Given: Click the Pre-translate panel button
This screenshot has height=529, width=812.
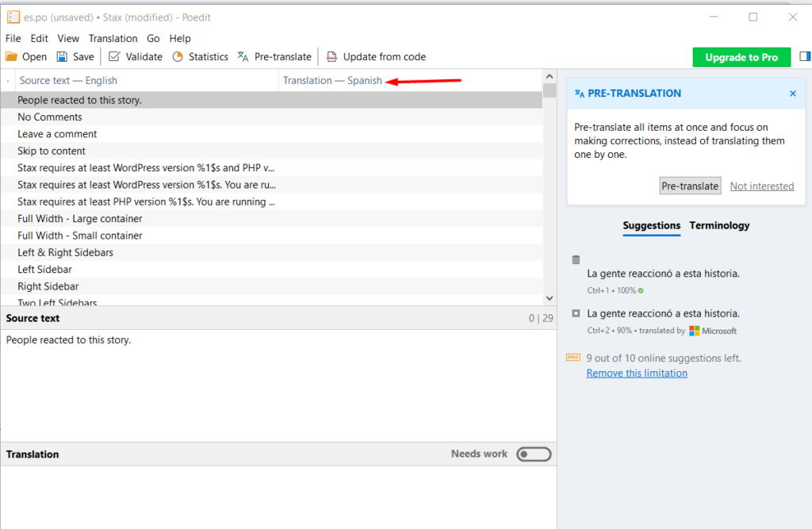Looking at the screenshot, I should tap(690, 186).
